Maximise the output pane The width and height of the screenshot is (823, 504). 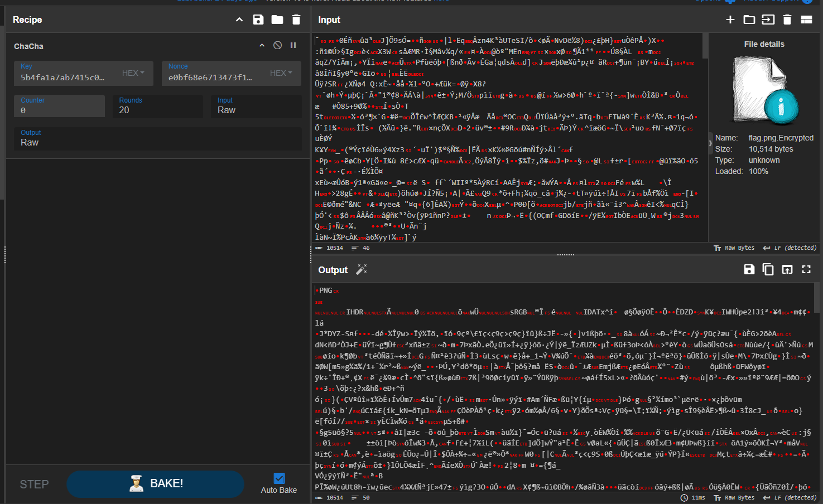coord(806,269)
